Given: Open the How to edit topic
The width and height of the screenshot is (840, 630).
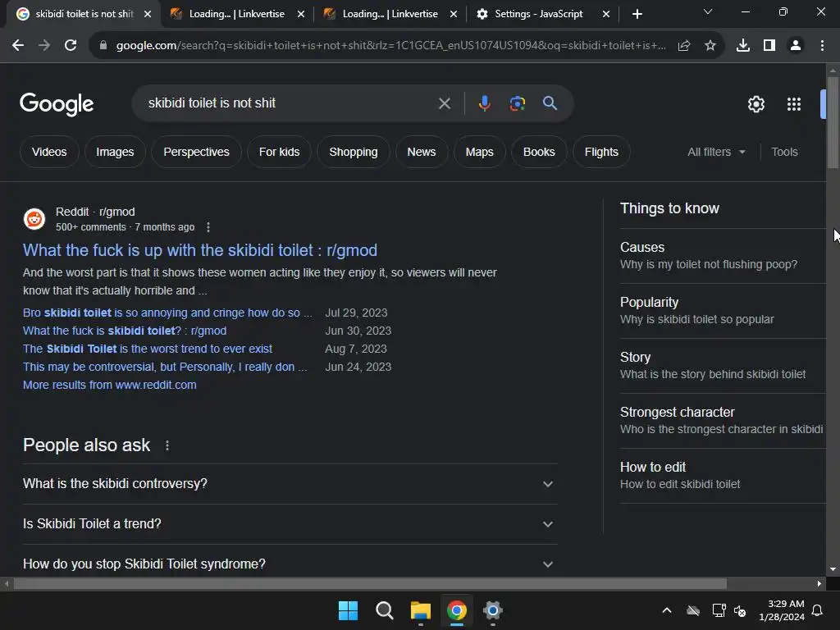Looking at the screenshot, I should 723,476.
